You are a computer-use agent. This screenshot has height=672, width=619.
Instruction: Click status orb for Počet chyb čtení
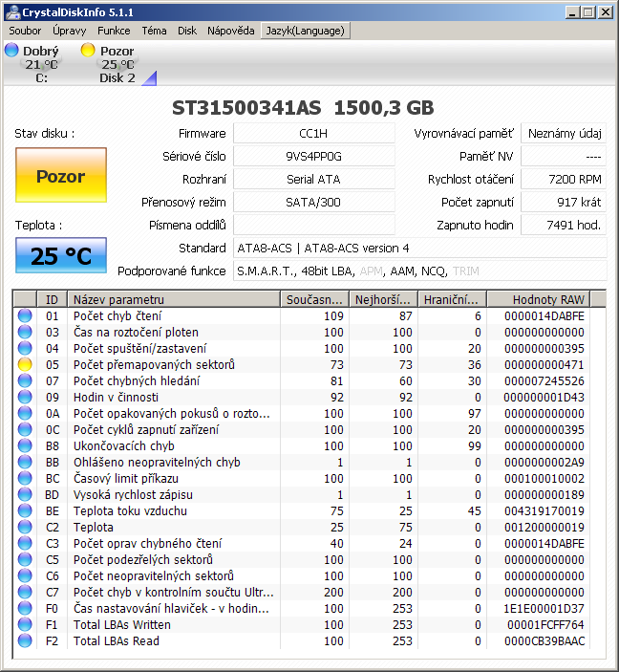coord(25,315)
